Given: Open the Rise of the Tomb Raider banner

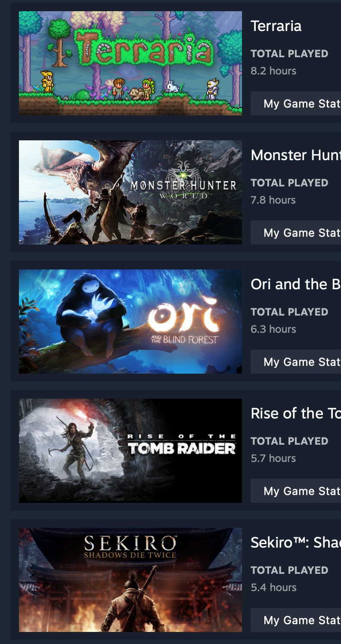Looking at the screenshot, I should tap(130, 451).
